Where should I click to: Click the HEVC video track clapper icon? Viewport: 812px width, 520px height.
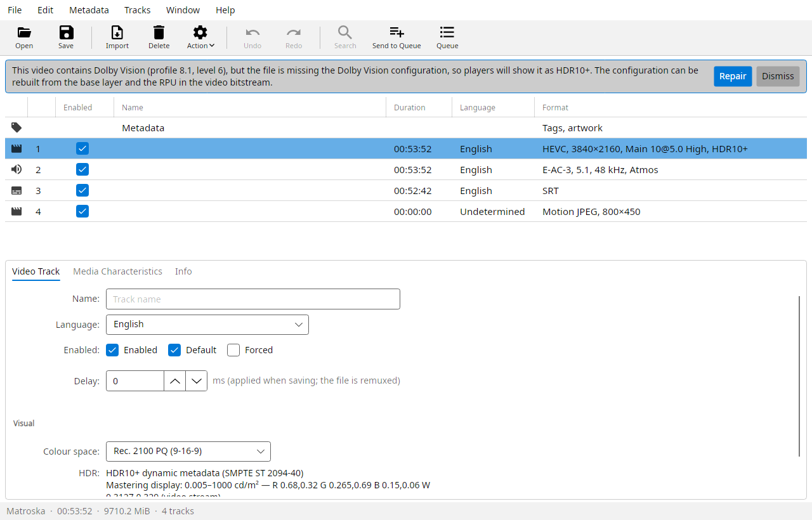(x=16, y=149)
